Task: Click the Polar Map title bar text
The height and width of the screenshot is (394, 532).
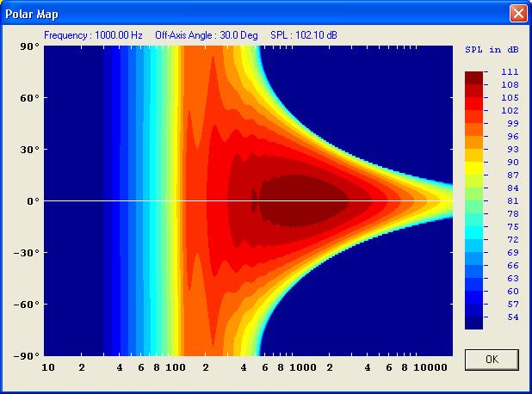Action: click(32, 15)
